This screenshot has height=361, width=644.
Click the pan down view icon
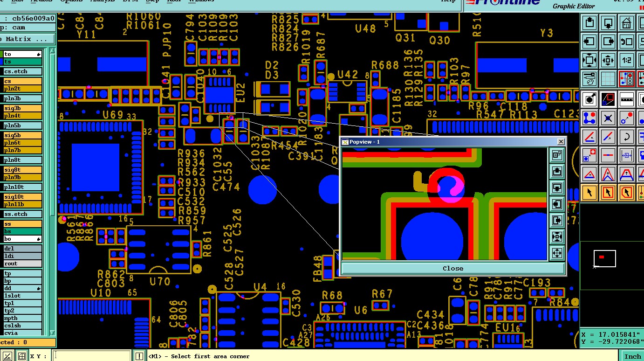coord(608,22)
